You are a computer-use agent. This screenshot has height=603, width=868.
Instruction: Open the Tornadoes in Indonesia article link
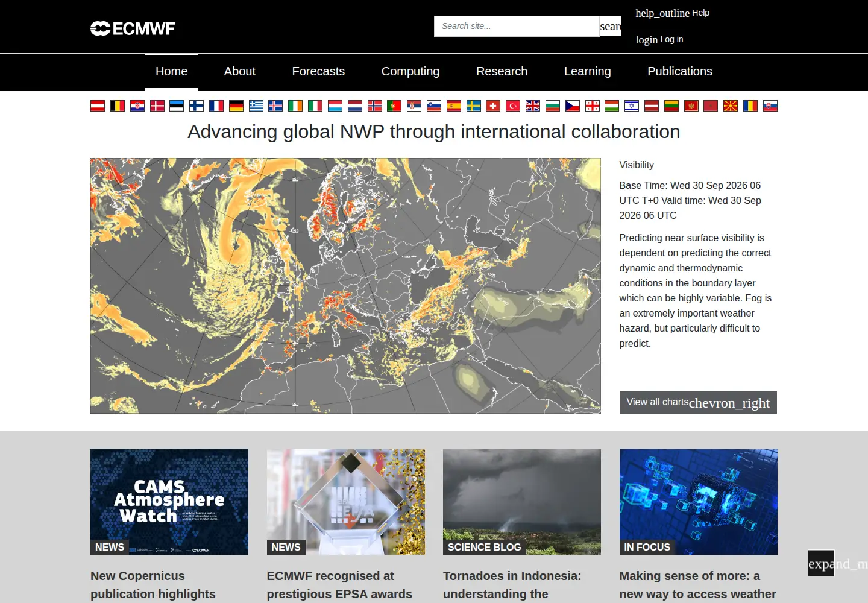coord(512,585)
